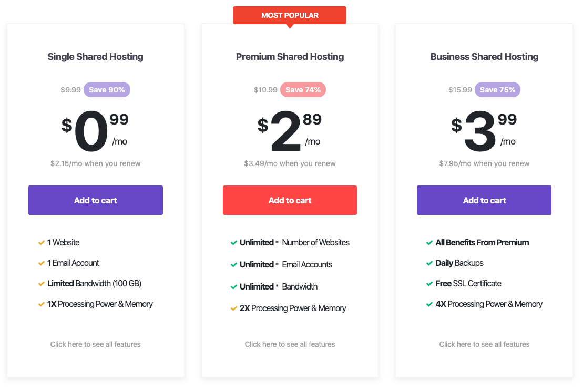Click checkmark beside All Benefits From Premium

click(429, 243)
